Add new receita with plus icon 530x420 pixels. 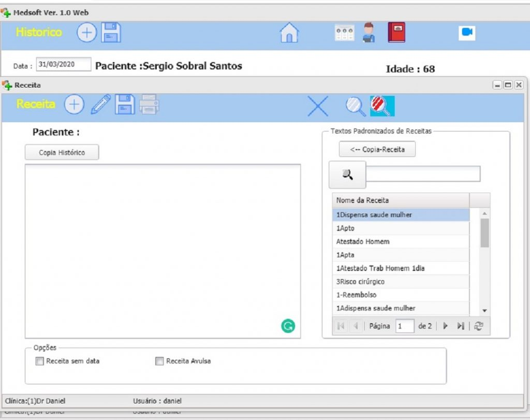(x=74, y=105)
